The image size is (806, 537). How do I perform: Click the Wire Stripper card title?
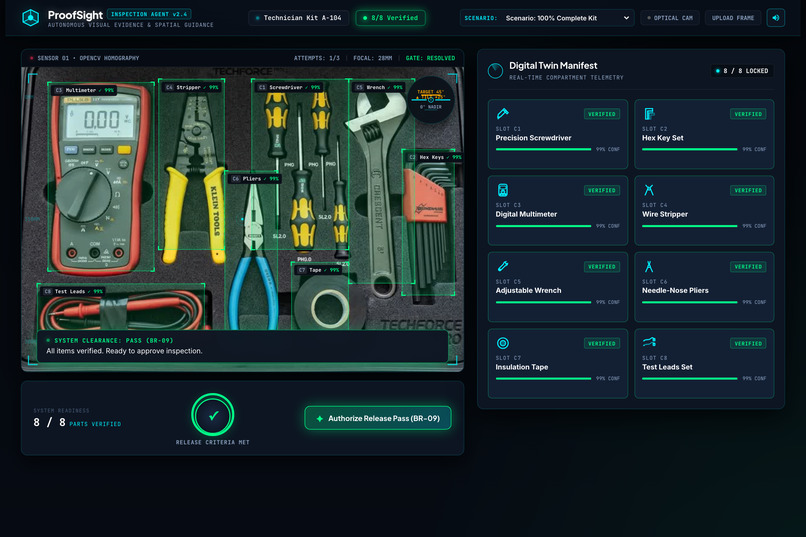(x=665, y=214)
